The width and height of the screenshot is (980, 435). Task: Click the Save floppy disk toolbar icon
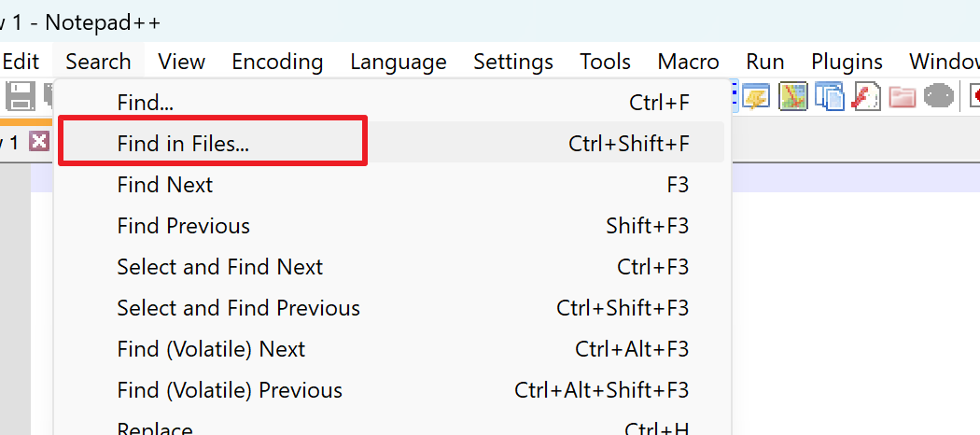20,97
